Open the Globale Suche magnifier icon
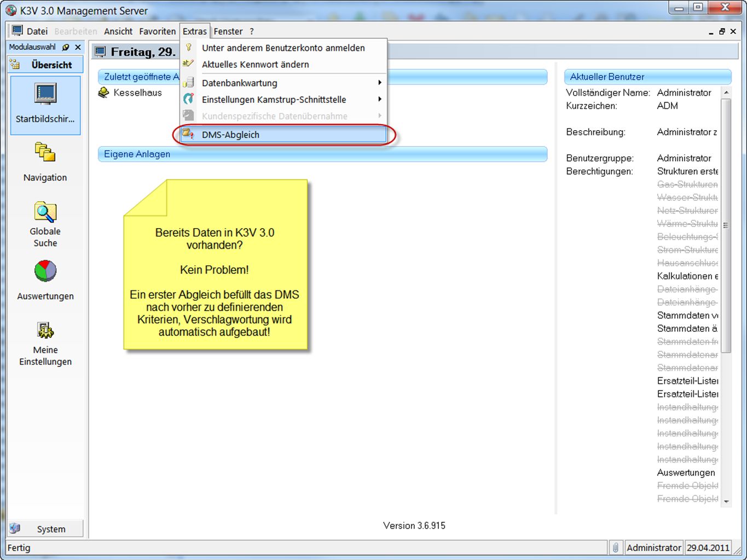 45,212
